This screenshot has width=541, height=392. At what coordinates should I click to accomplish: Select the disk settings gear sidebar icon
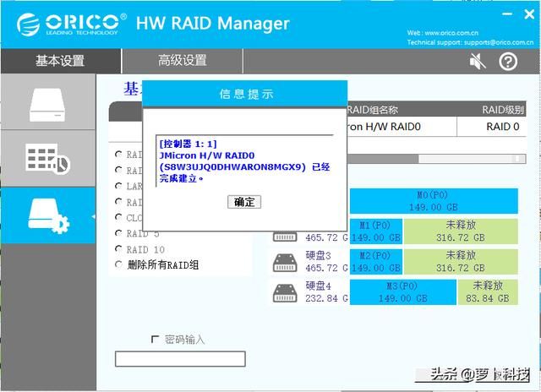click(49, 215)
